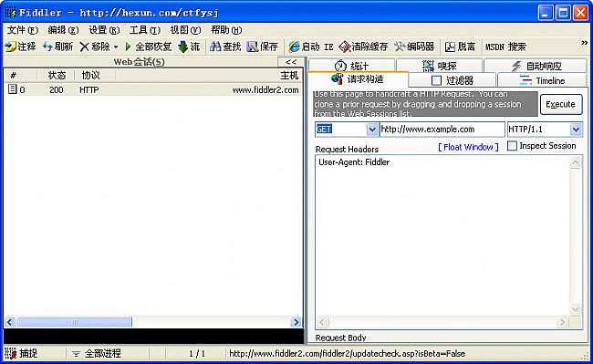Click the HTTP protocol cell

click(x=89, y=90)
